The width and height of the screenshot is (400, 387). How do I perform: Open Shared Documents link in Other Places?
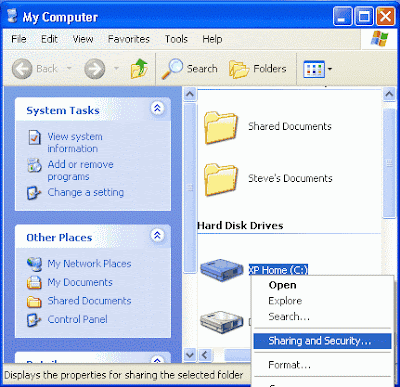click(x=89, y=301)
